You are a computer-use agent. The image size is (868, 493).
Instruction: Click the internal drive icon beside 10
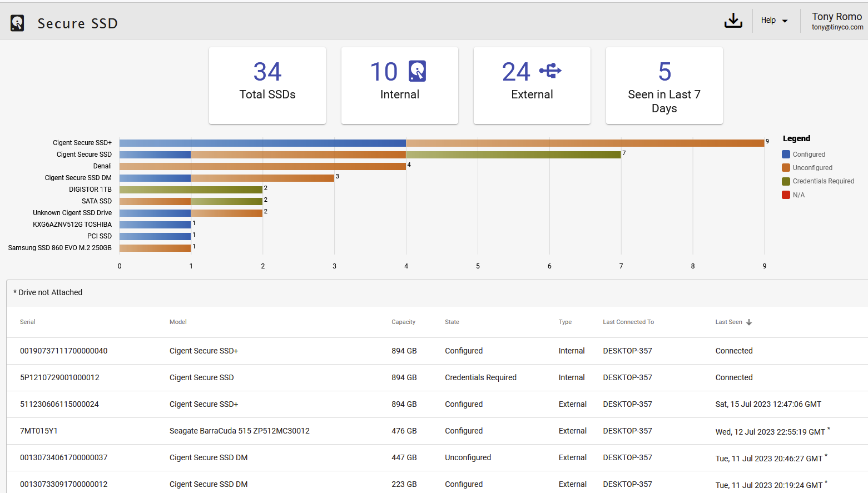(417, 71)
